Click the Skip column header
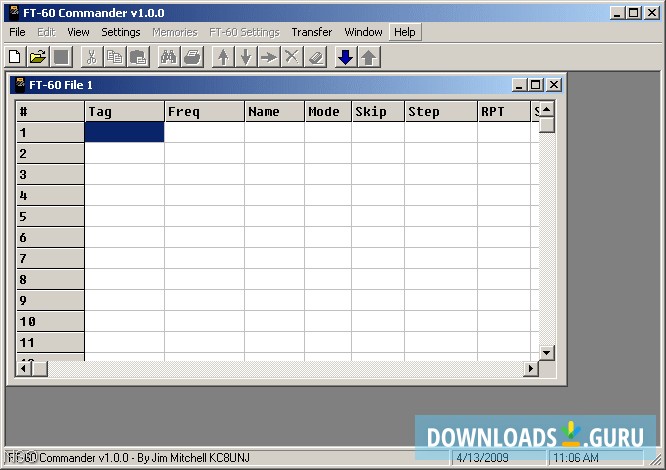Viewport: 666px width, 470px height. click(x=378, y=112)
